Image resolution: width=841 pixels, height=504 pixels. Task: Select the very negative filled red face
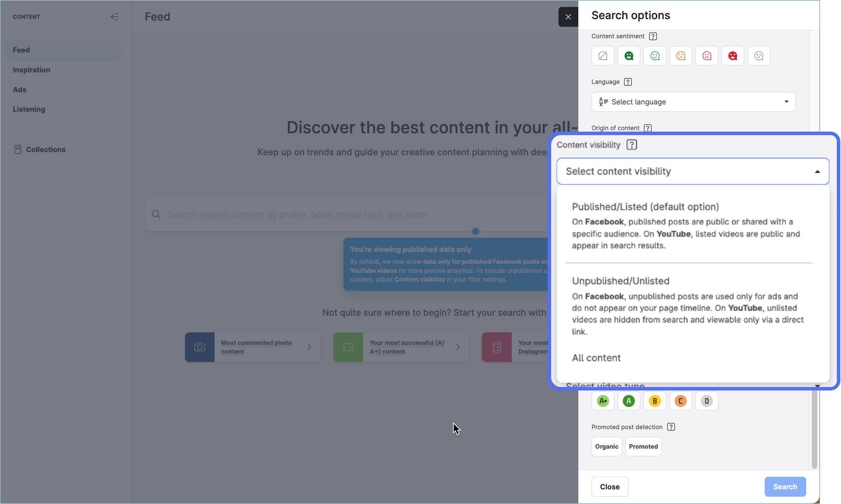[732, 56]
